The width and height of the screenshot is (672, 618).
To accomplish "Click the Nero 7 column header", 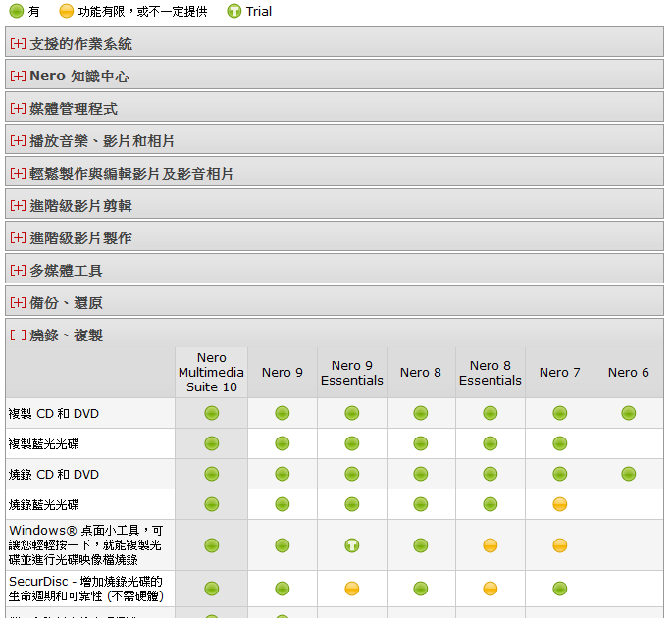I will click(x=560, y=372).
